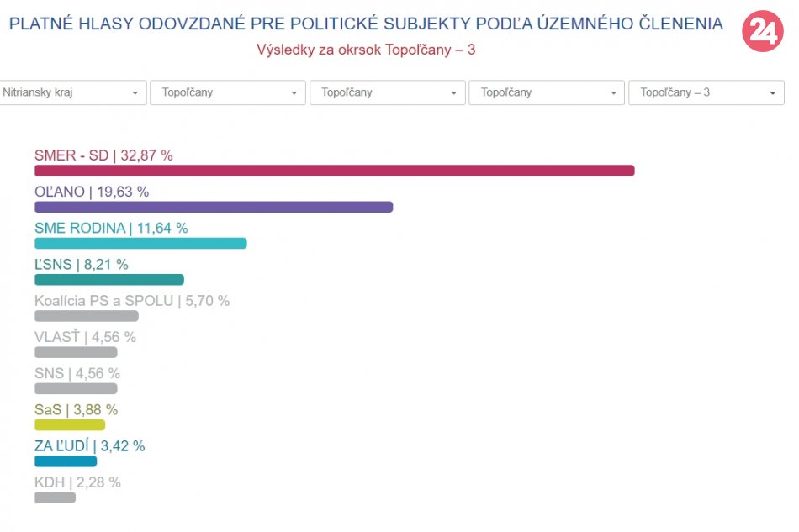
Task: Open the Nitriansky kraj region dropdown
Action: [x=72, y=92]
